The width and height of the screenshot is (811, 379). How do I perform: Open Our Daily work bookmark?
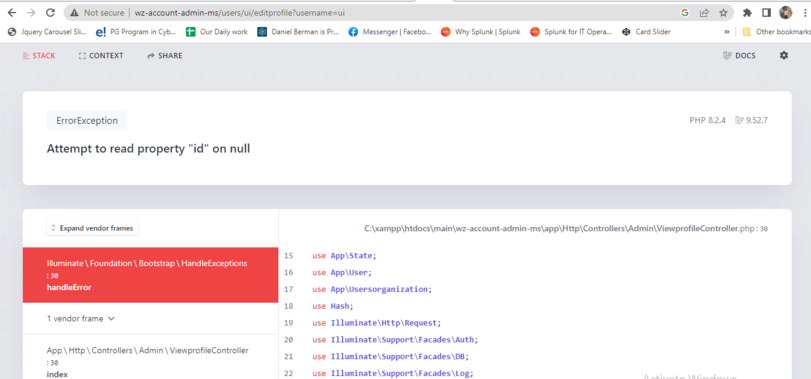pyautogui.click(x=217, y=32)
